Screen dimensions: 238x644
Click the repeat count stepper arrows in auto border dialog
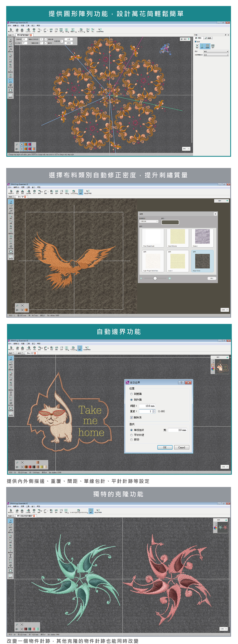(154, 412)
